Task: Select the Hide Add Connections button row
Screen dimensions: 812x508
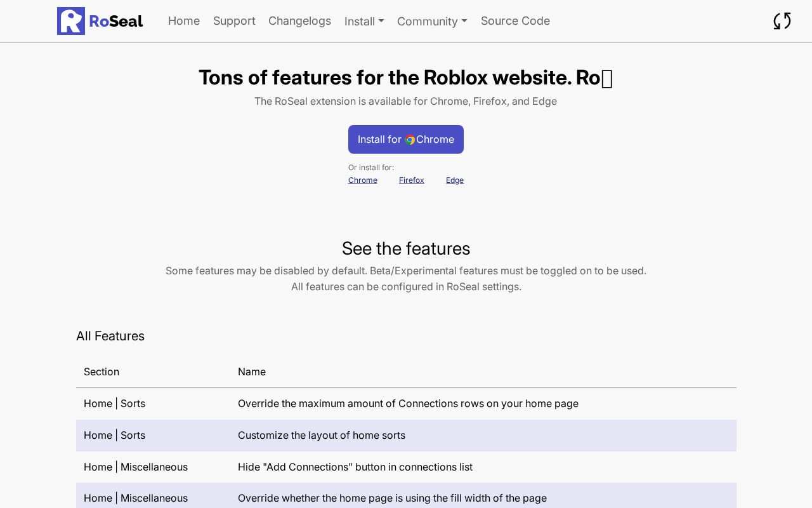Action: coord(406,467)
